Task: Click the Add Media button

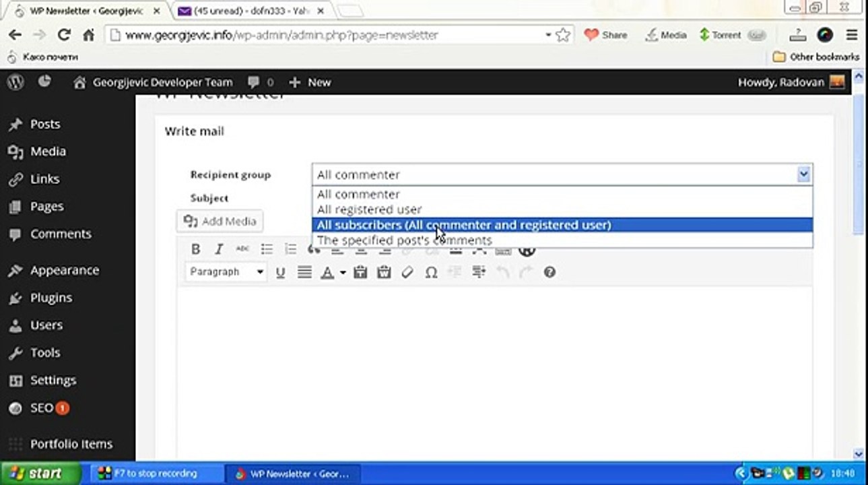Action: (220, 221)
